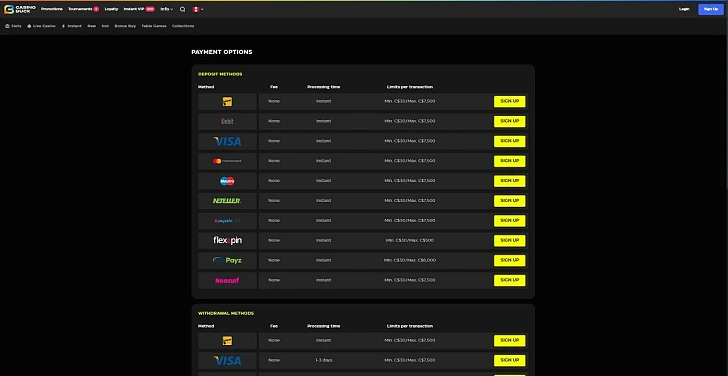Expand the language selector chevron
Screen dimensions: 728x376
(202, 9)
